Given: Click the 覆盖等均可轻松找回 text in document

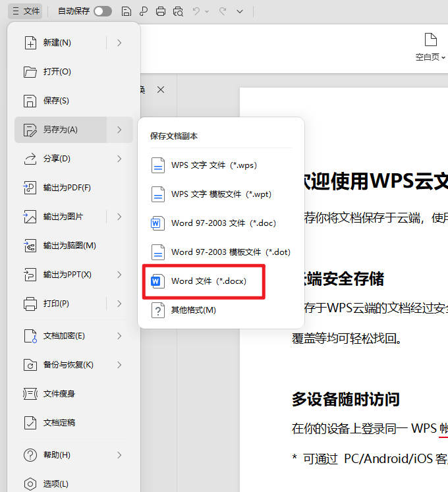Looking at the screenshot, I should [x=347, y=339].
